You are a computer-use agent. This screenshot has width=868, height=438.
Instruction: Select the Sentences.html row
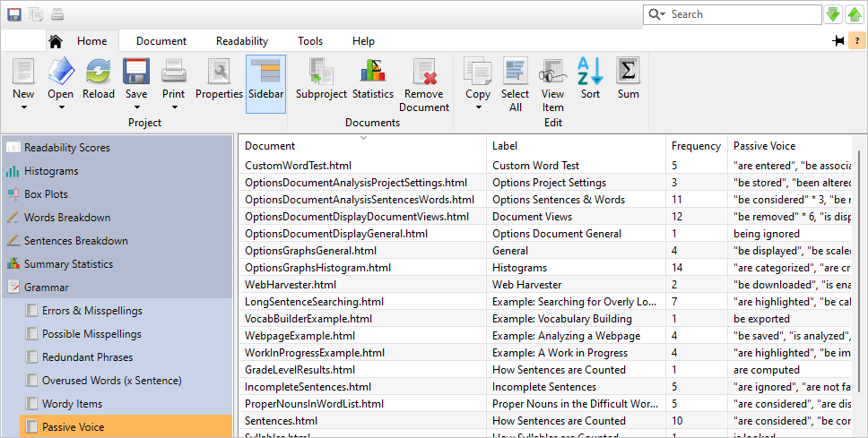546,421
